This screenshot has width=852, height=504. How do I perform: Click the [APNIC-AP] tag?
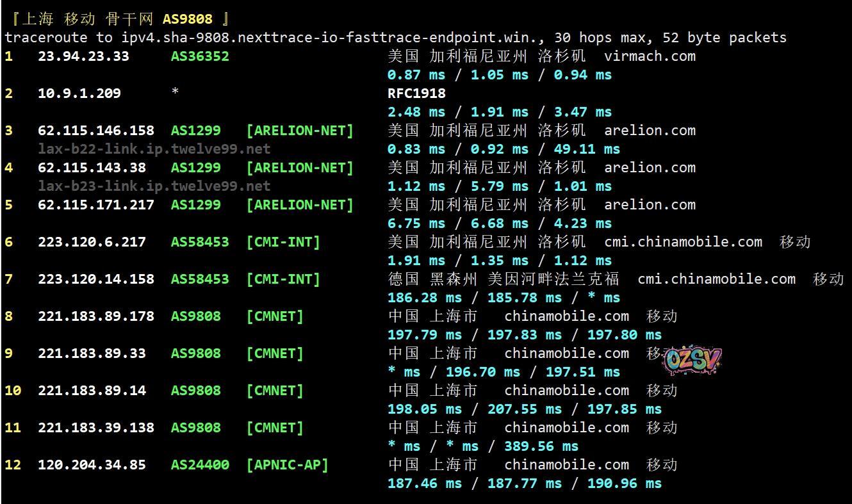(x=287, y=465)
